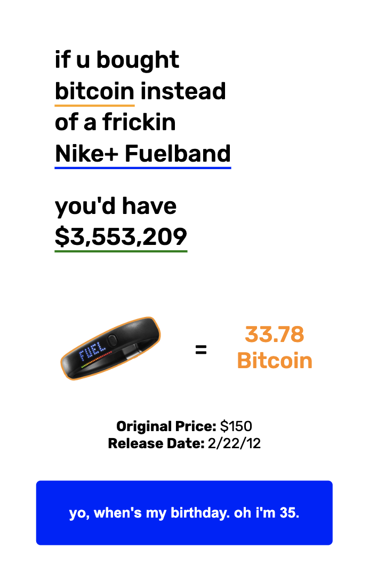The image size is (369, 588).
Task: Select the "2/22/12" date value
Action: click(x=234, y=443)
